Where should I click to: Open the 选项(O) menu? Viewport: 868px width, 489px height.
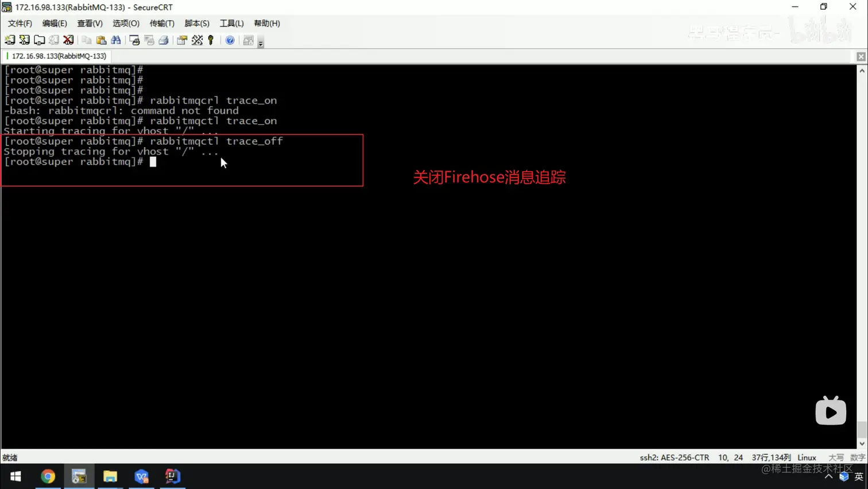pos(126,24)
